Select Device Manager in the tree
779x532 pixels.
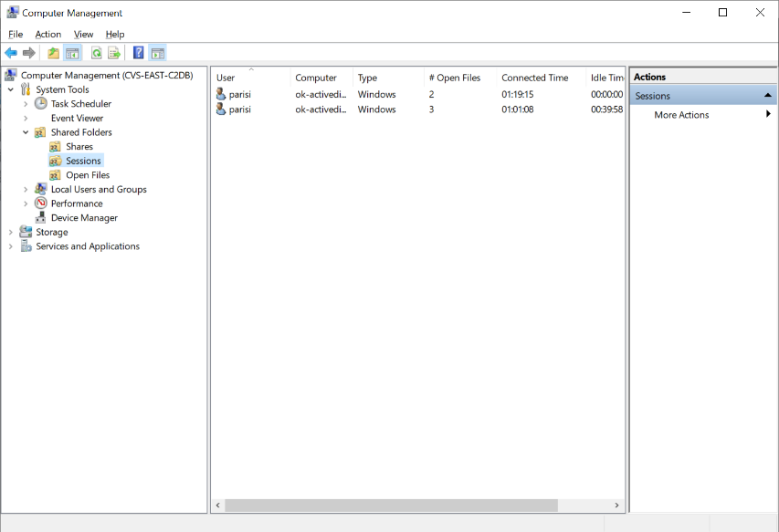tap(84, 218)
